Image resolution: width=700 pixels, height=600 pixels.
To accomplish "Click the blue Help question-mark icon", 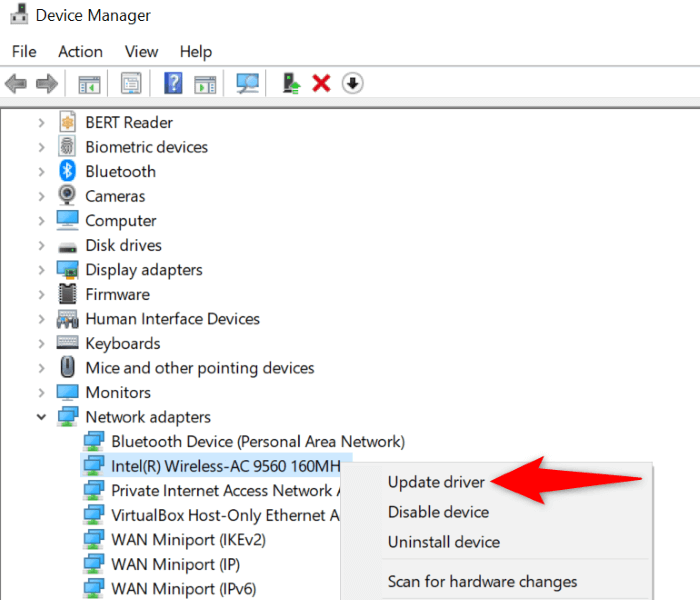I will [x=173, y=83].
